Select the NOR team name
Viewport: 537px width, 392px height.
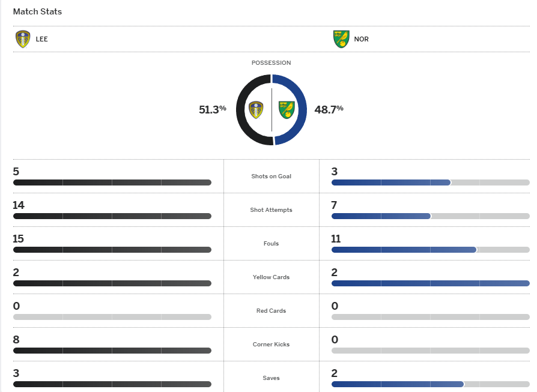(362, 40)
